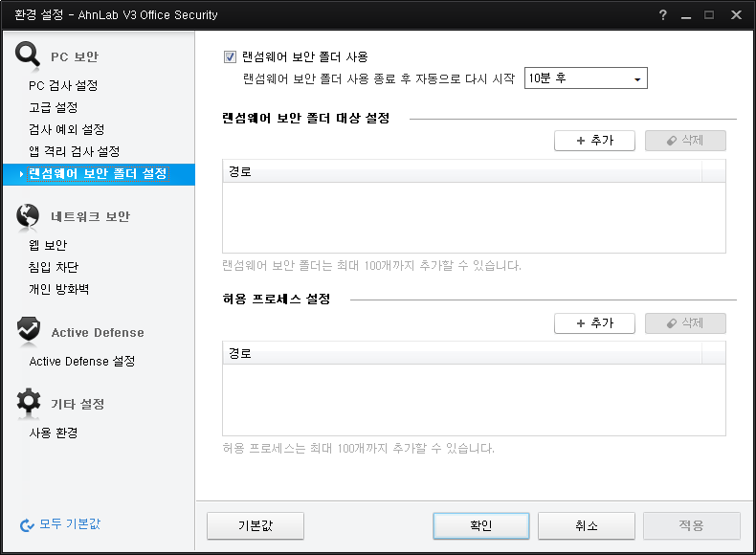Click the 기타 설정 section heading

click(78, 404)
